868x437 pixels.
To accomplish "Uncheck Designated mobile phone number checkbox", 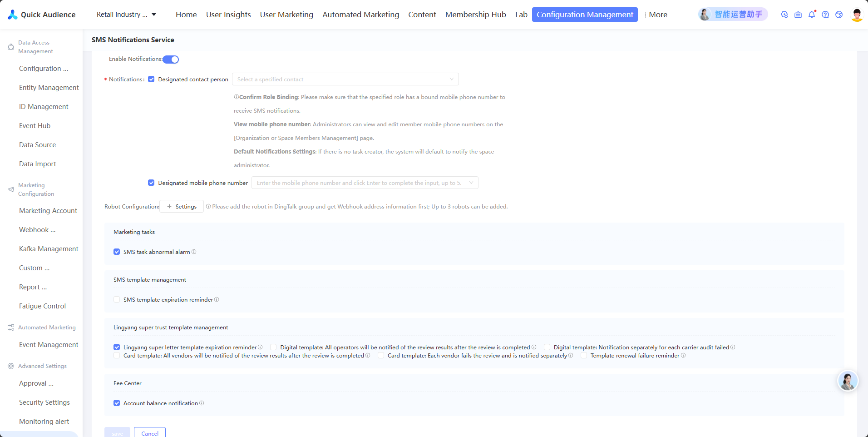I will coord(151,183).
